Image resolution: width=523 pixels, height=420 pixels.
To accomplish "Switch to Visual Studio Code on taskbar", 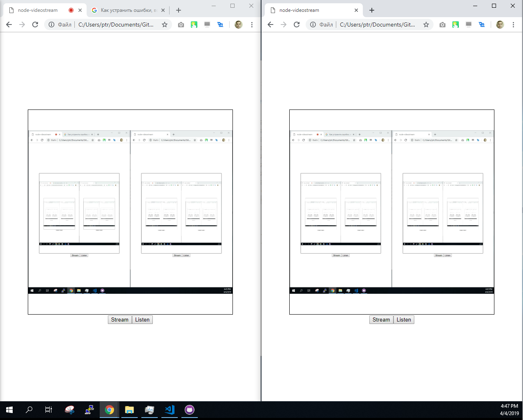I will [x=170, y=410].
